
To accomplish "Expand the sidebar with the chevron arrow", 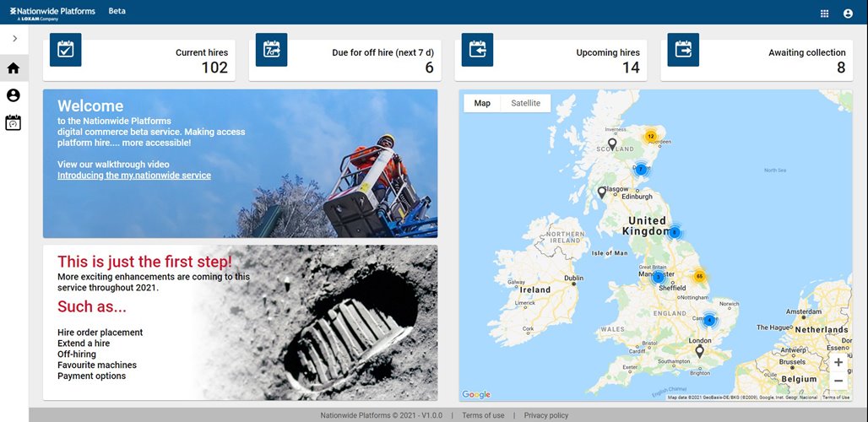I will [x=15, y=38].
